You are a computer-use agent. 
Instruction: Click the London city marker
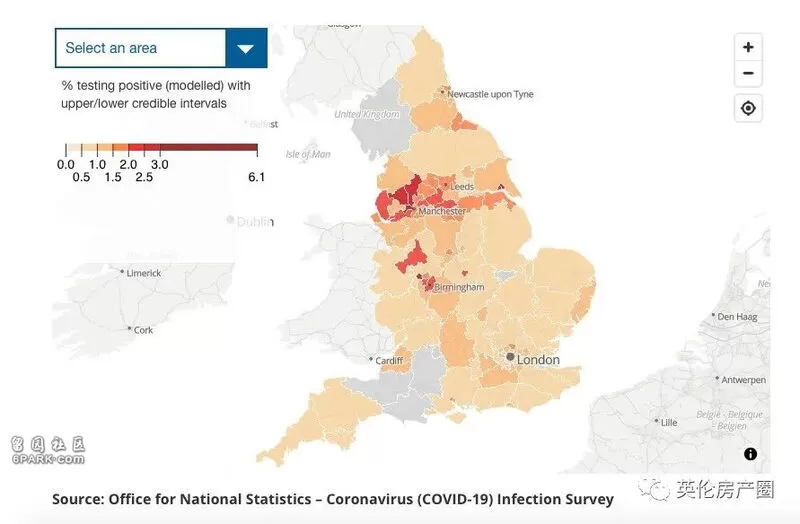click(x=510, y=357)
